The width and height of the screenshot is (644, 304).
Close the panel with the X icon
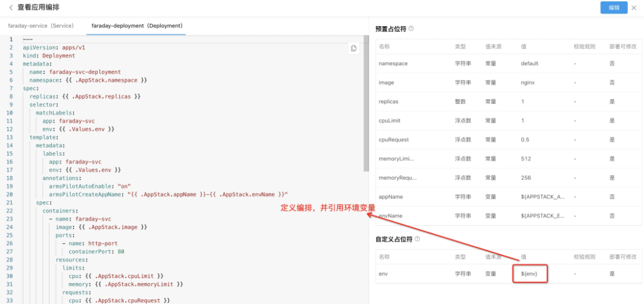634,8
